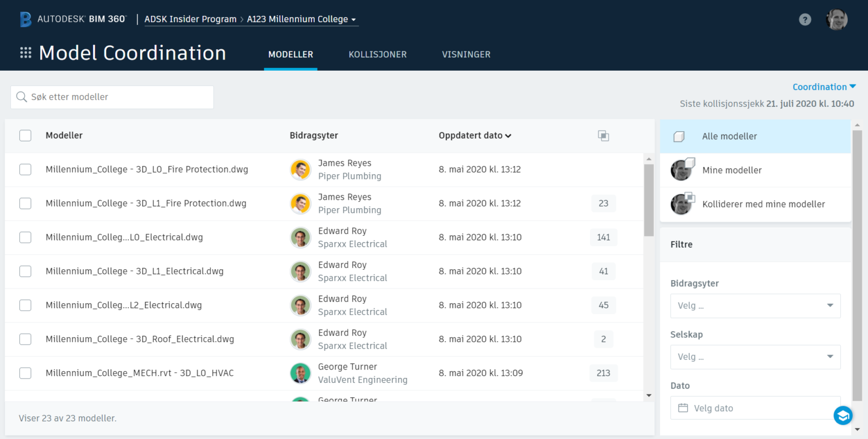Open the learning panel graduation cap button
The image size is (868, 439).
[x=843, y=415]
